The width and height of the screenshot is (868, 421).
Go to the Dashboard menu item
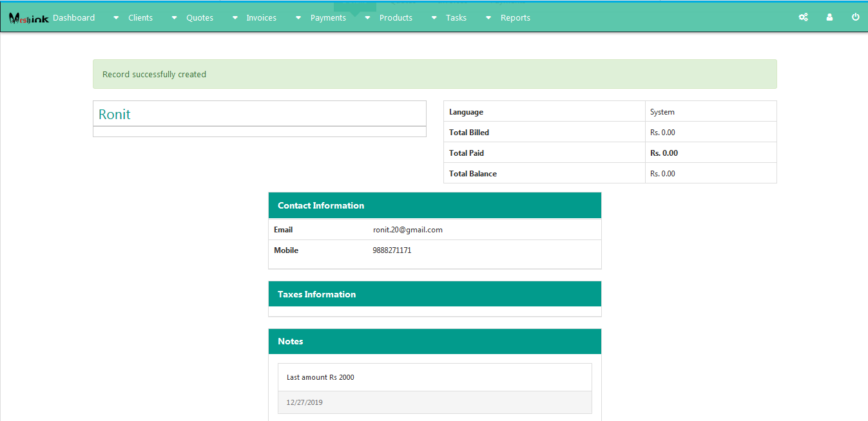74,18
